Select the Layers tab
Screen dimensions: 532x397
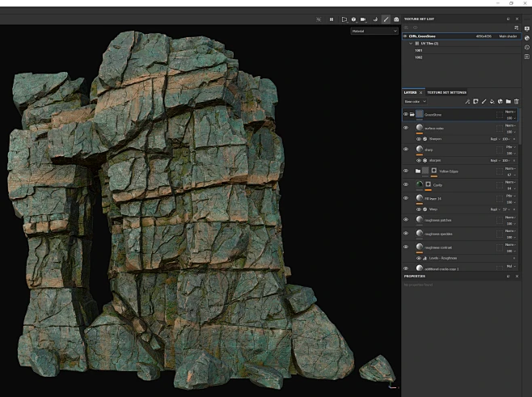(410, 92)
